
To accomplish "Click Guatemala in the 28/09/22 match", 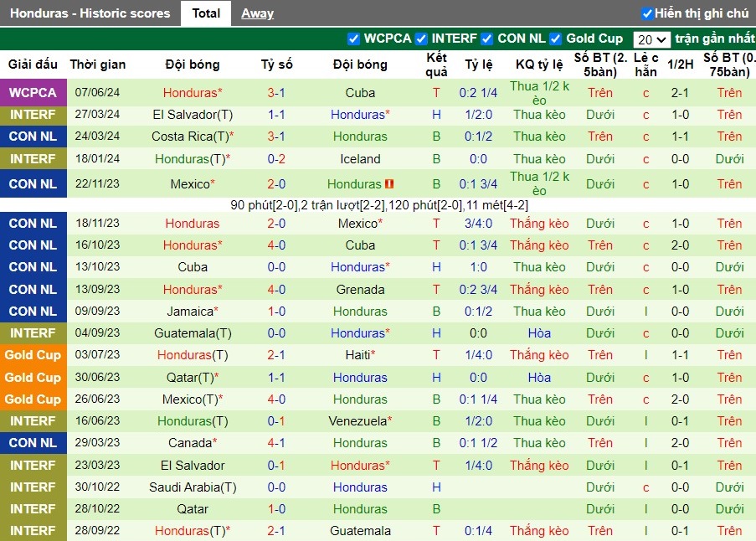I will pos(360,530).
